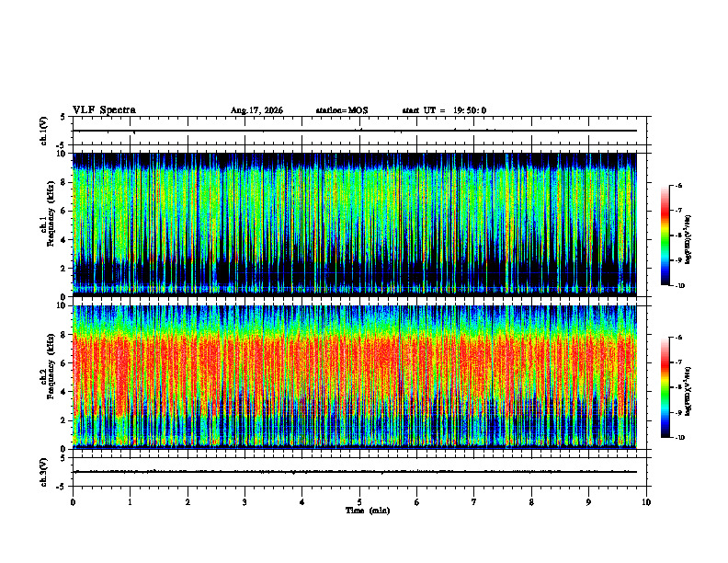Click the ch.1 colorbar log(PSD) unit label
The width and height of the screenshot is (728, 563).
(688, 240)
